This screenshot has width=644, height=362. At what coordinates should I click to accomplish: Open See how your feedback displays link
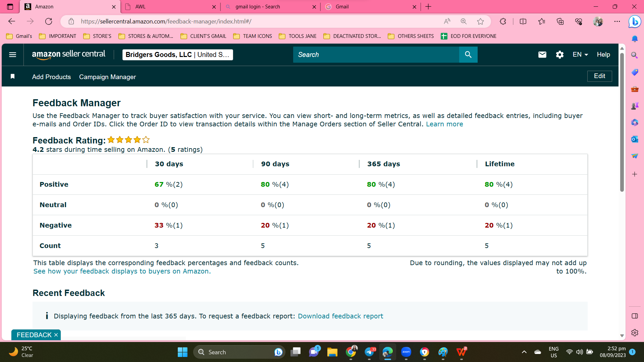point(122,271)
